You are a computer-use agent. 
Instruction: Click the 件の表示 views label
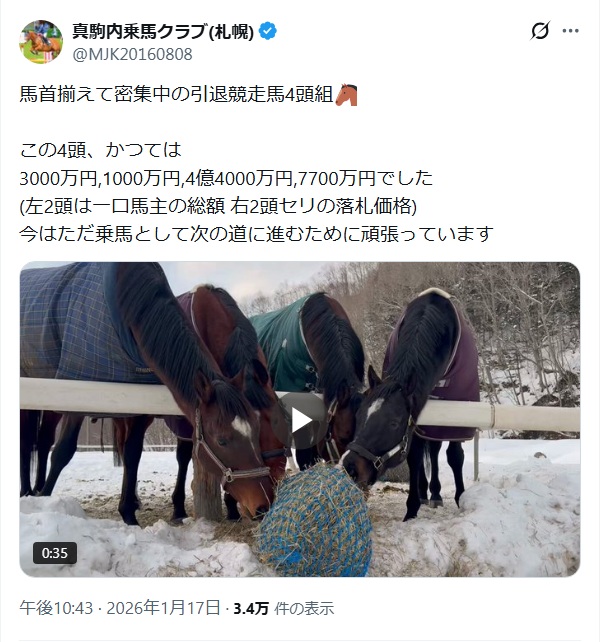(x=304, y=609)
